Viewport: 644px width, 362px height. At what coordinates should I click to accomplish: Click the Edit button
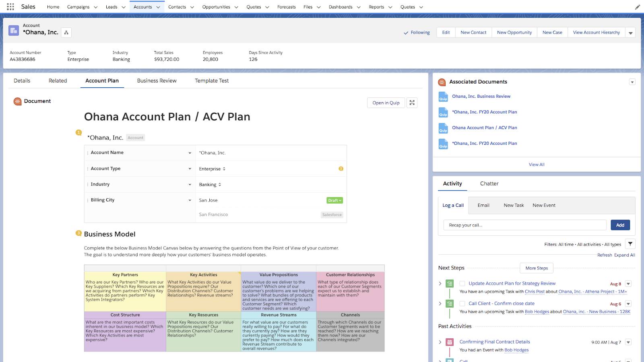pyautogui.click(x=446, y=33)
